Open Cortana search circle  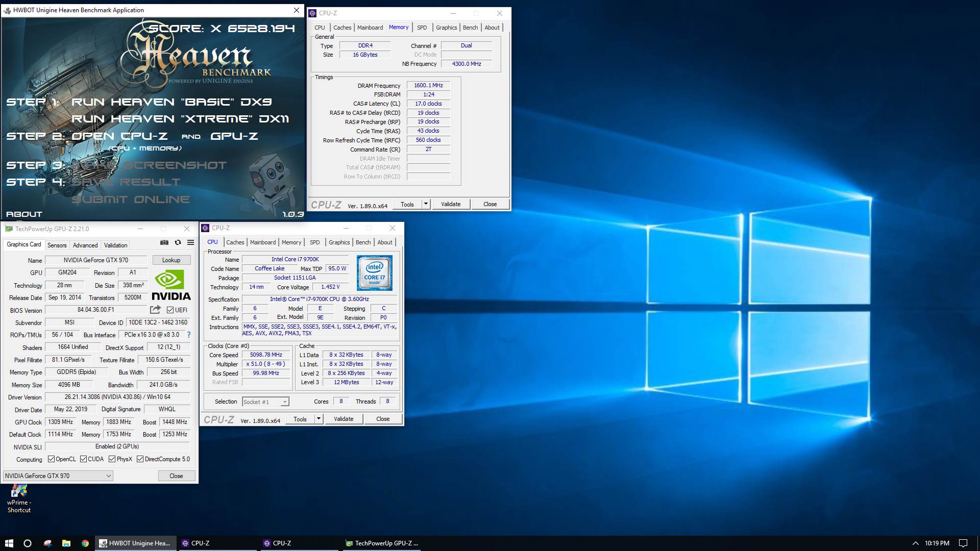coord(28,543)
